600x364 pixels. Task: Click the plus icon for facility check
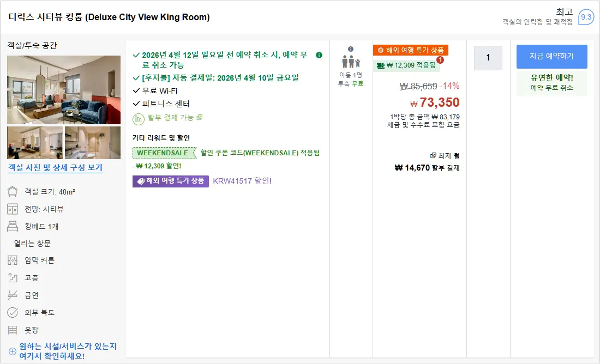pyautogui.click(x=12, y=351)
